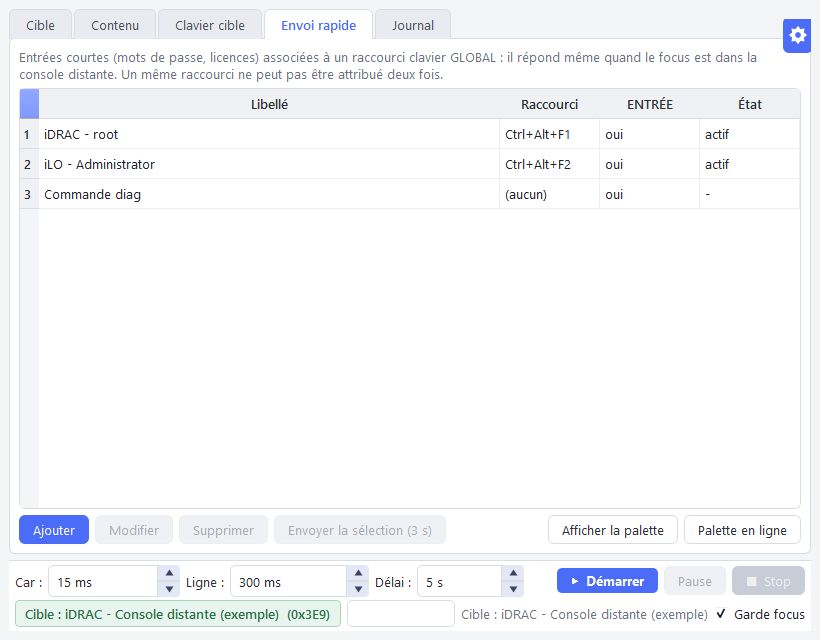This screenshot has height=640, width=820.
Task: Click the green Cible iDRAC status box
Action: (x=178, y=613)
